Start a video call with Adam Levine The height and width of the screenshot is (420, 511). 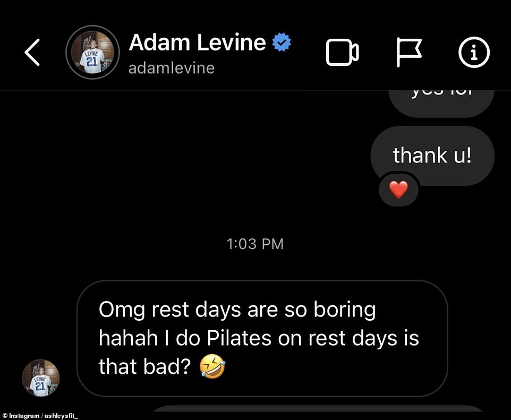[342, 53]
